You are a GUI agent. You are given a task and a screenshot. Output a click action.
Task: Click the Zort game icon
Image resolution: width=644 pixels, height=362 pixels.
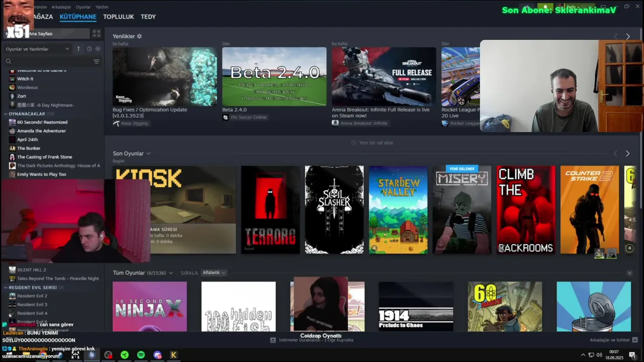[12, 96]
